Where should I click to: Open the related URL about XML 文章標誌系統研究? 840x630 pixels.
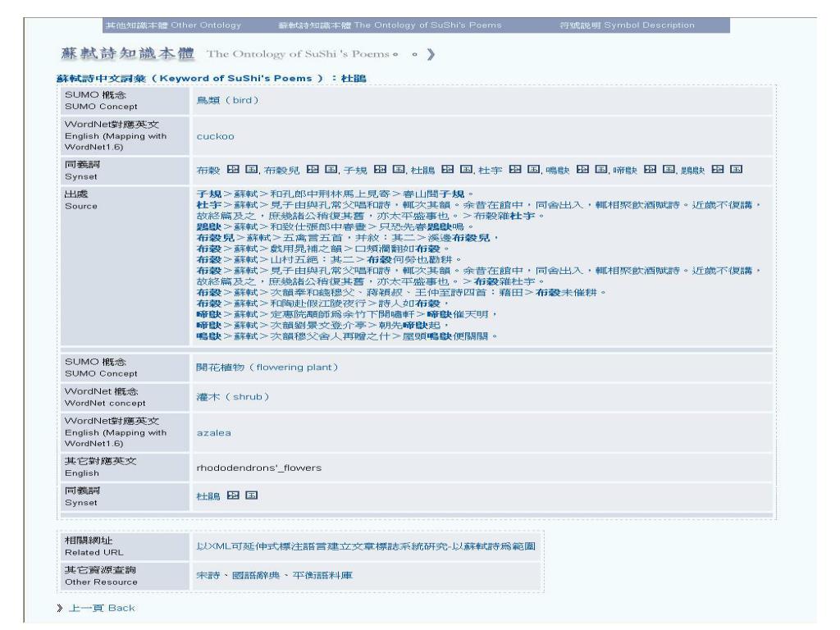click(366, 546)
